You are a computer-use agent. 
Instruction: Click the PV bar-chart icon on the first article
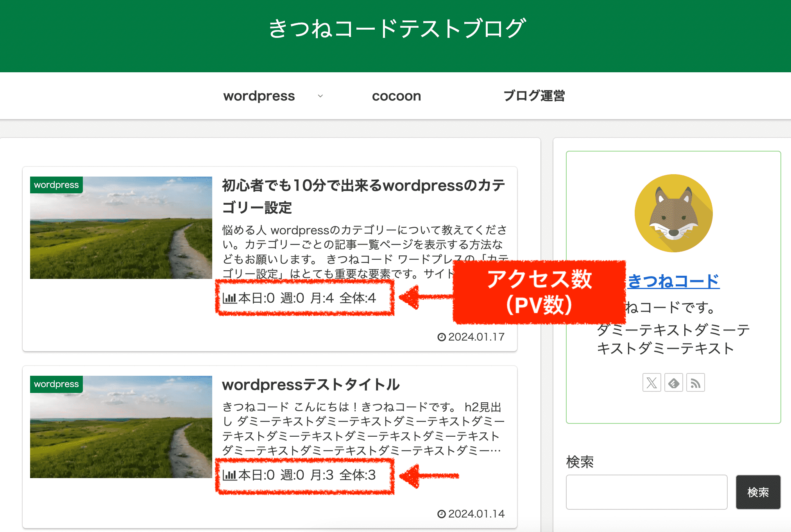tap(229, 298)
